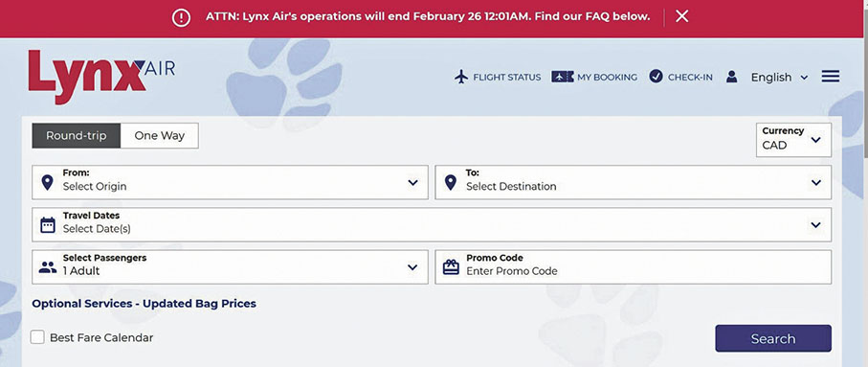868x367 pixels.
Task: Open My Booking ticket icon
Action: pyautogui.click(x=563, y=77)
